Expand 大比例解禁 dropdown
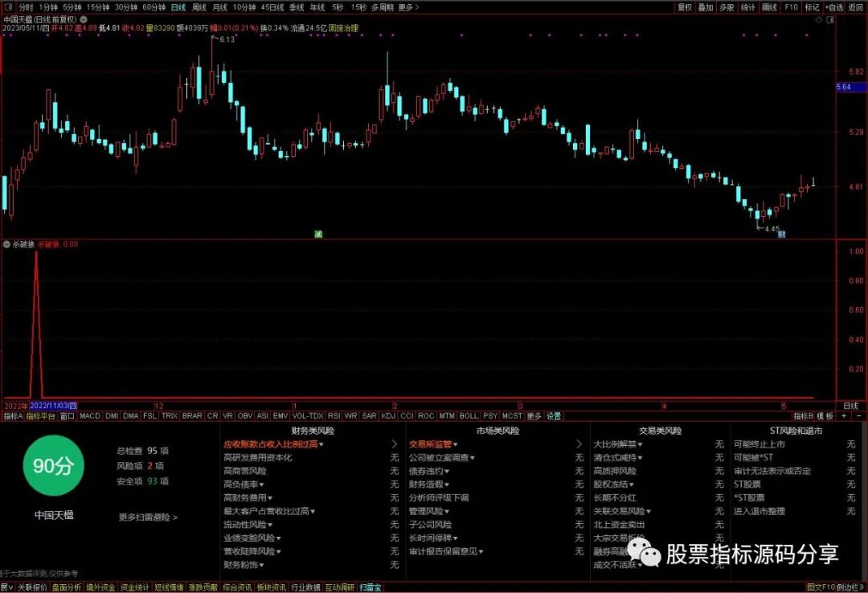 point(618,444)
